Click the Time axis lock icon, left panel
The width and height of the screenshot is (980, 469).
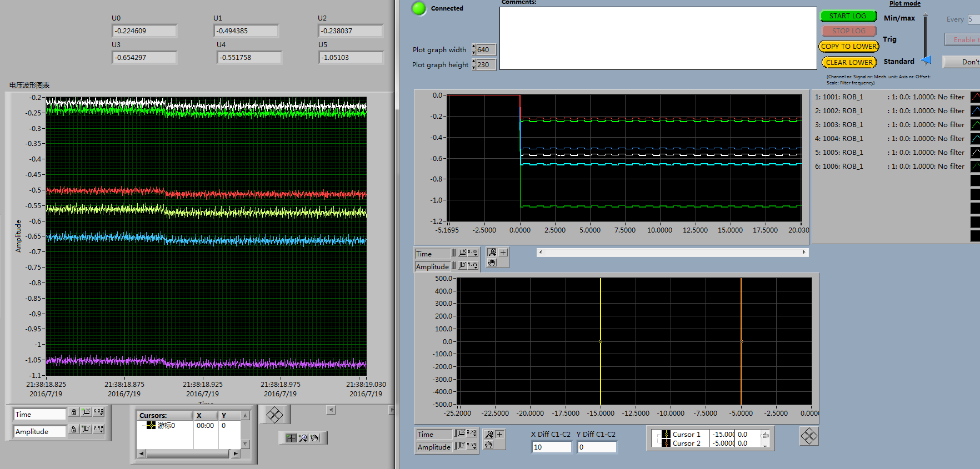tap(74, 412)
